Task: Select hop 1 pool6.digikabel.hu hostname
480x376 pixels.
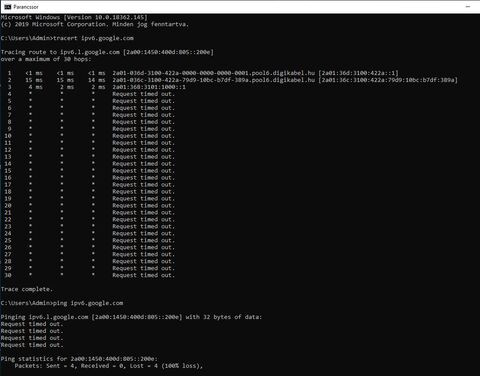Action: coord(213,73)
